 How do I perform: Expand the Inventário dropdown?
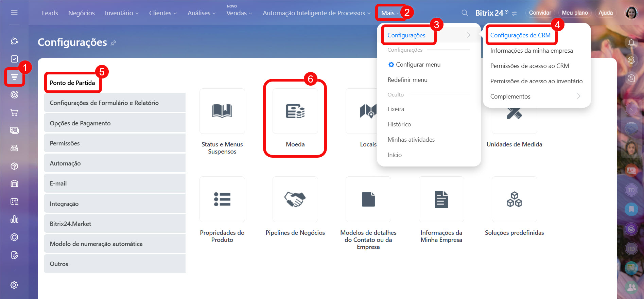(x=122, y=13)
